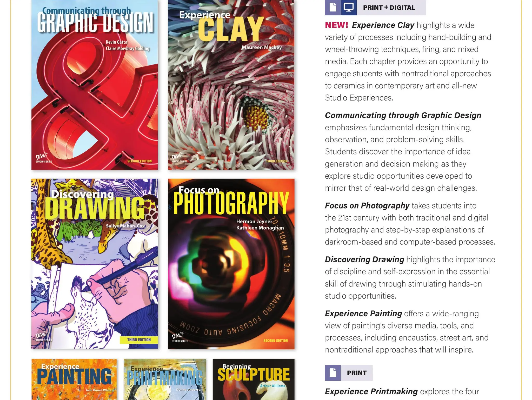Select the Focus on Photography book cover
The image size is (532, 400).
point(231,264)
